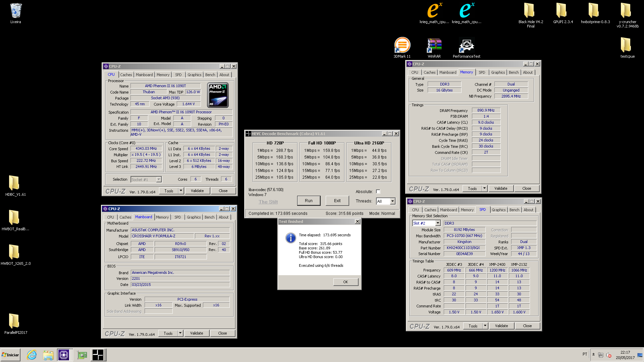Expand Tools arrow in CPU tab window

(181, 191)
